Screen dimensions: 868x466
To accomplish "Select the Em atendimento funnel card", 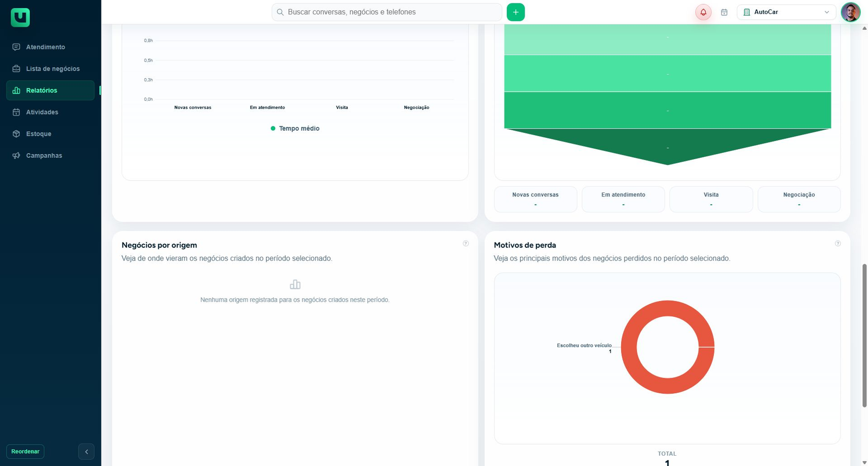I will [x=623, y=199].
